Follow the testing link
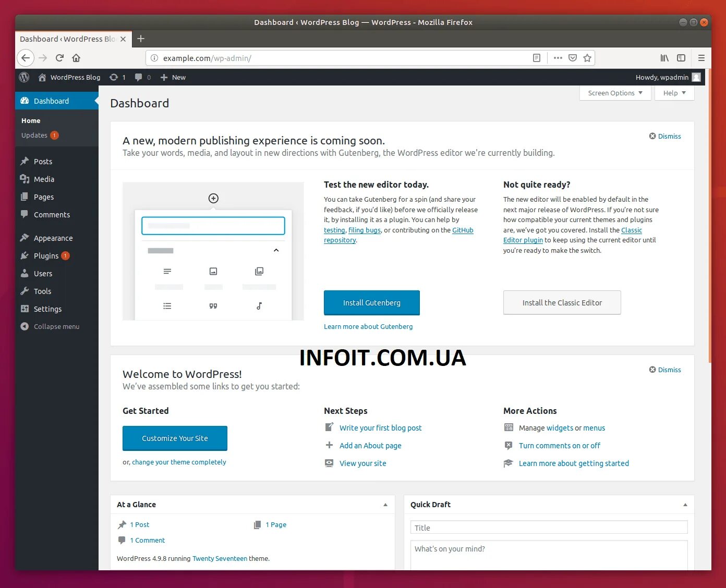This screenshot has height=588, width=726. tap(334, 230)
